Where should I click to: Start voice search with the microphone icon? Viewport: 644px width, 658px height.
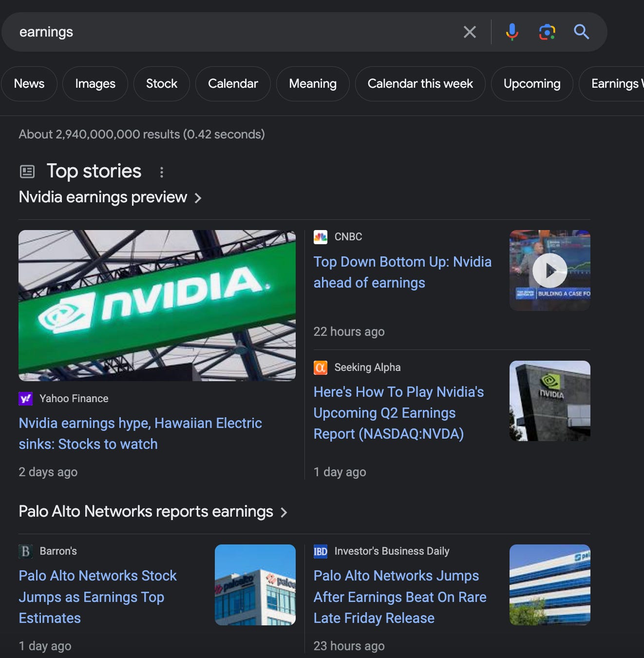click(512, 32)
